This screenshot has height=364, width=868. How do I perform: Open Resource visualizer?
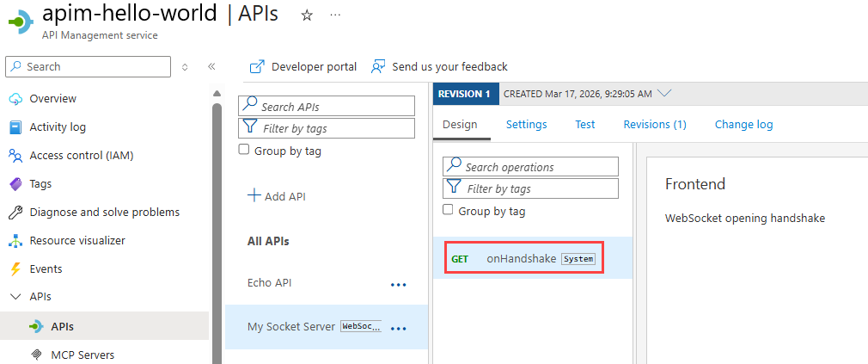click(76, 241)
